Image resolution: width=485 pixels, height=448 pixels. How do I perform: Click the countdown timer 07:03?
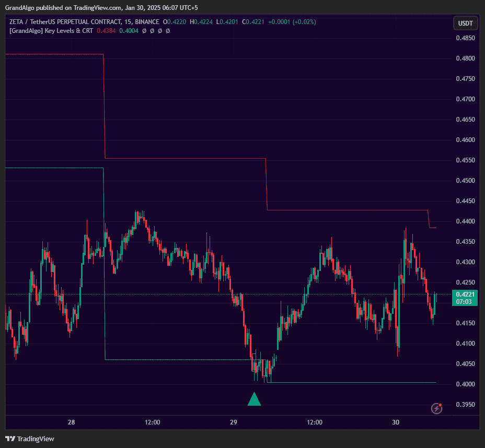(x=463, y=301)
